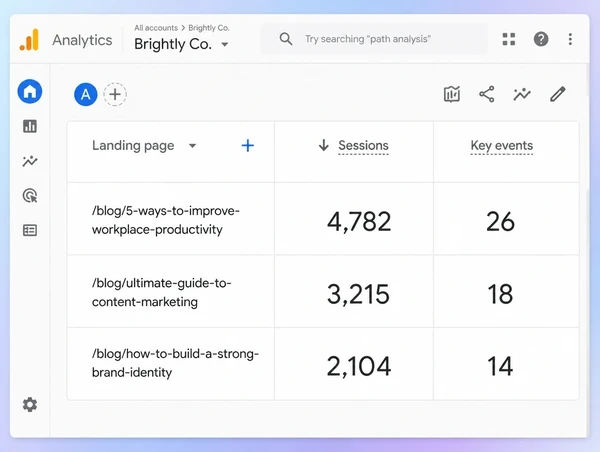
Task: Sort by the Sessions column header
Action: click(x=363, y=145)
